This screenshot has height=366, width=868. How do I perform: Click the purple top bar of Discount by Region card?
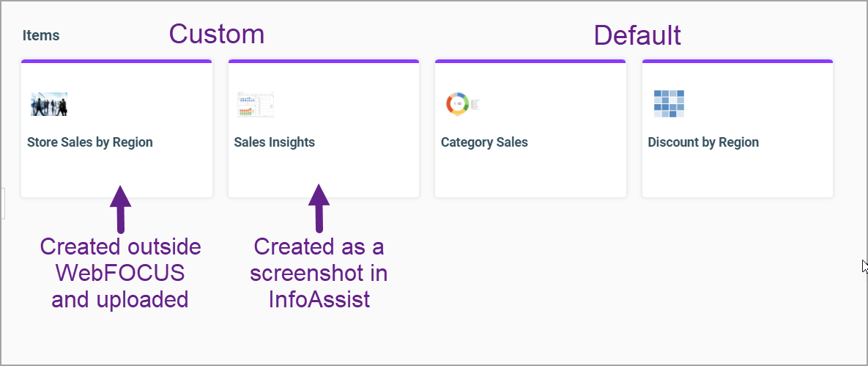coord(738,62)
